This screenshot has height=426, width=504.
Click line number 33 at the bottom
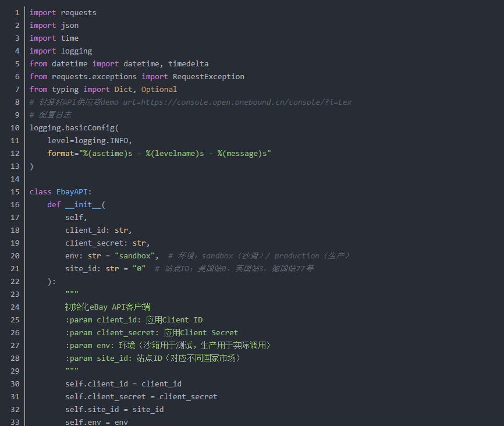coord(17,423)
